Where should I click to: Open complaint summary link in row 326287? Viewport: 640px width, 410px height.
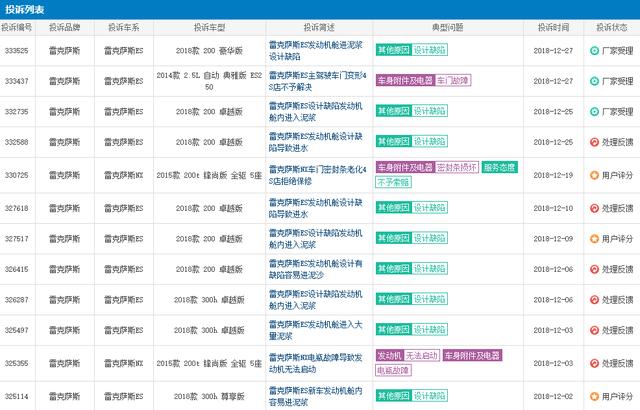[x=316, y=299]
